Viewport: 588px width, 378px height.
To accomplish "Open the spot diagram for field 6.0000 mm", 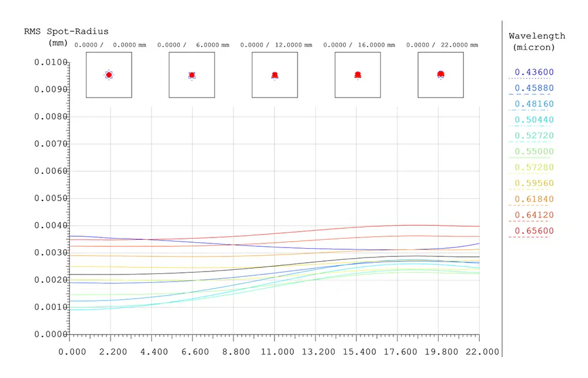I will click(192, 75).
